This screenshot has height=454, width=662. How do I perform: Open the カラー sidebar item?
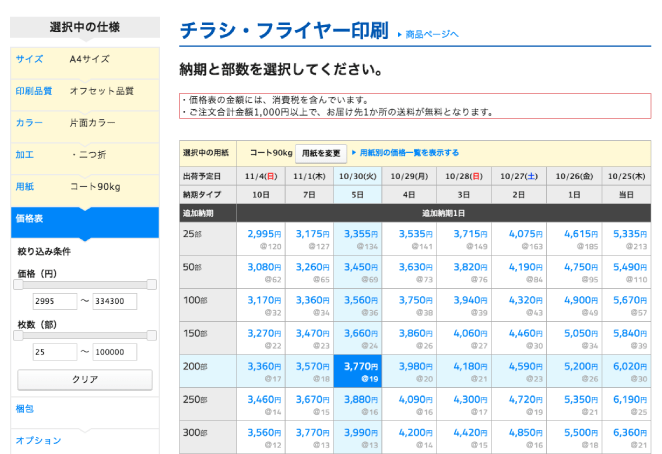84,123
